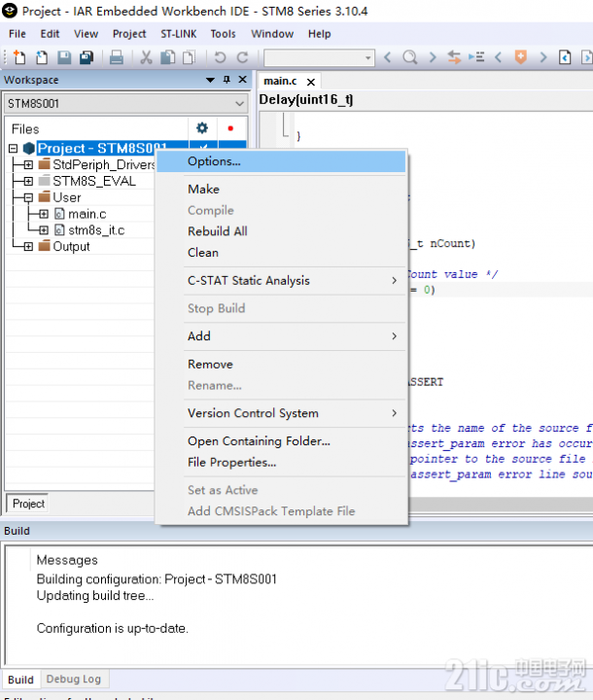The image size is (593, 700).
Task: Open the Window menu
Action: [272, 34]
